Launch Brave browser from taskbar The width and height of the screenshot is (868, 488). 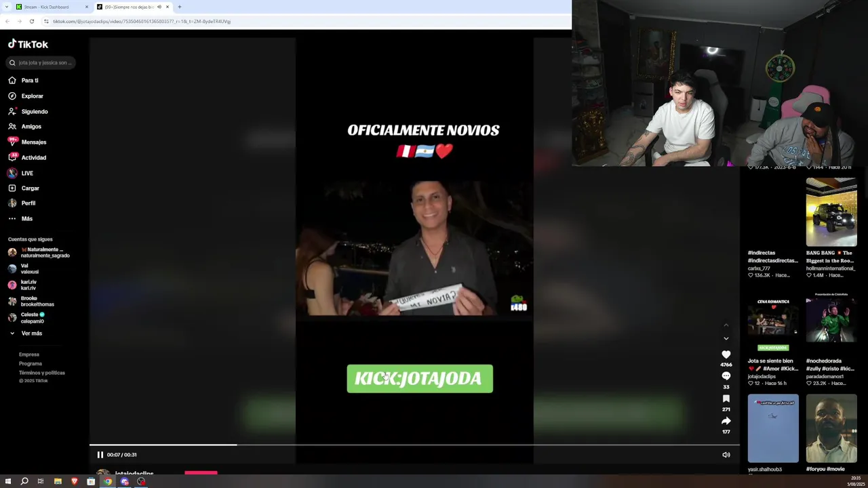tap(75, 481)
